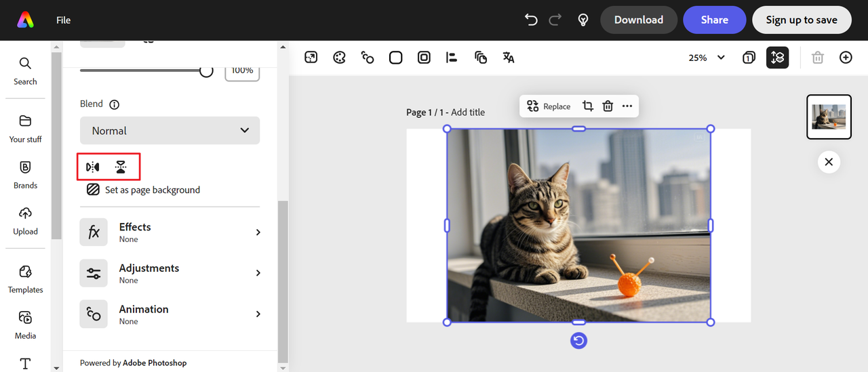868x372 pixels.
Task: Toggle the layer stack panel button
Action: point(778,58)
